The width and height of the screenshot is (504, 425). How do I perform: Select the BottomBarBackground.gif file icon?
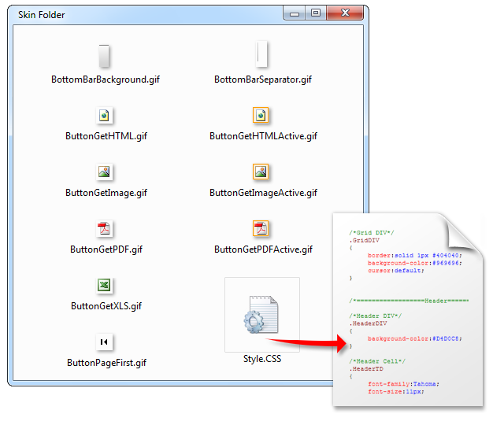click(104, 56)
